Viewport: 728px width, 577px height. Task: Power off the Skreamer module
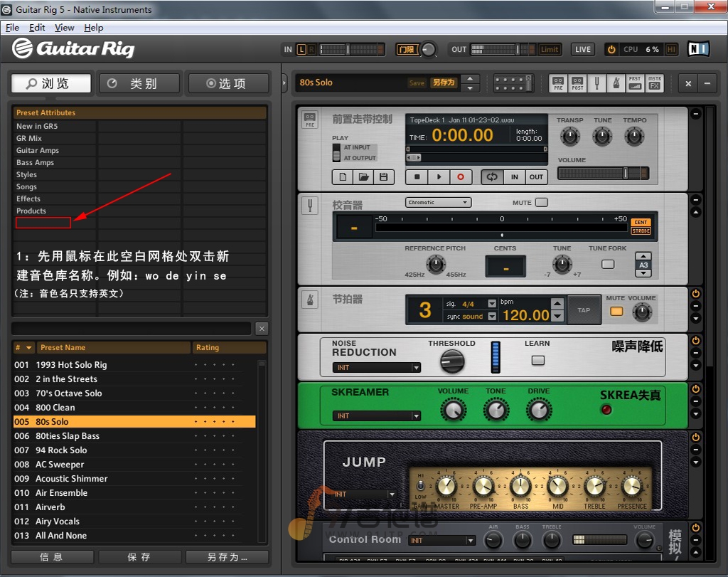coord(695,389)
